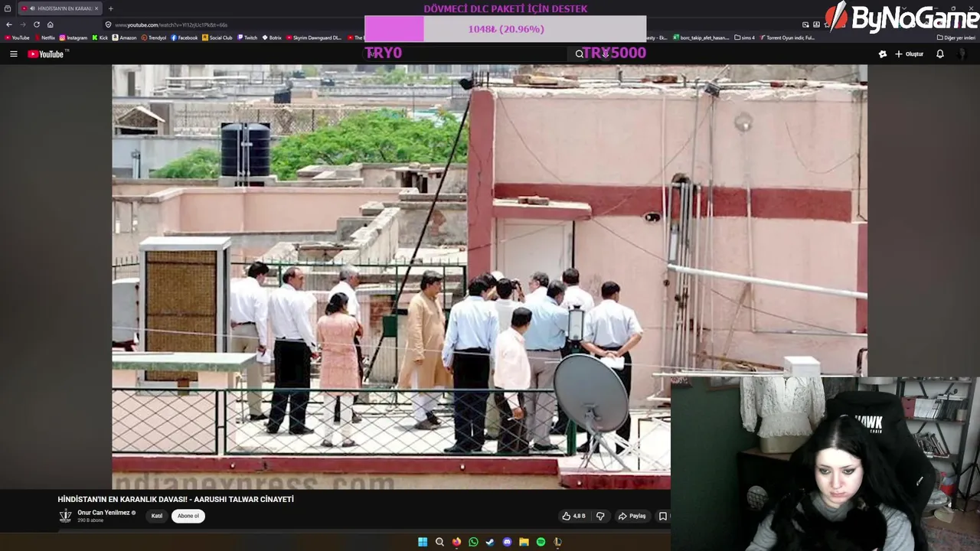Click the Katıl join button

[x=156, y=516]
